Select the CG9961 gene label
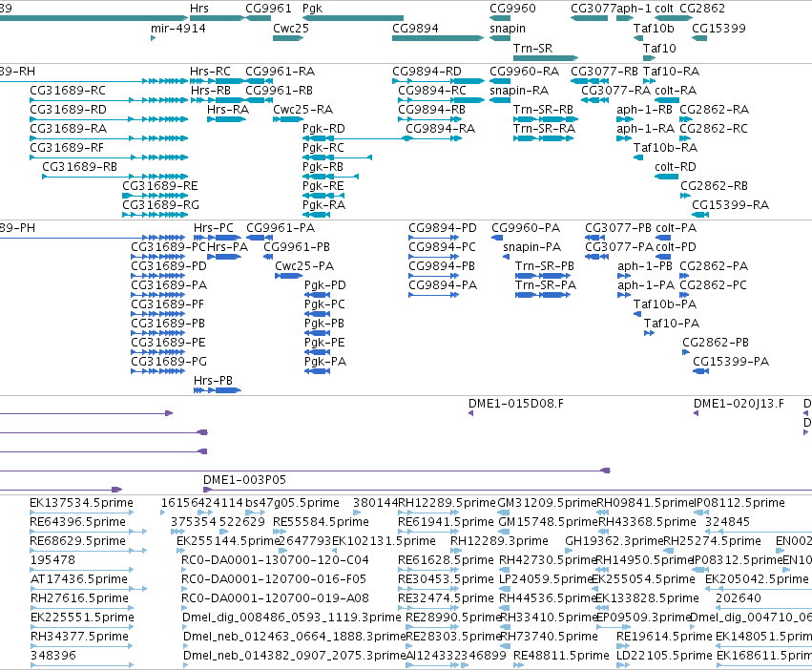812x670 pixels. [x=268, y=9]
